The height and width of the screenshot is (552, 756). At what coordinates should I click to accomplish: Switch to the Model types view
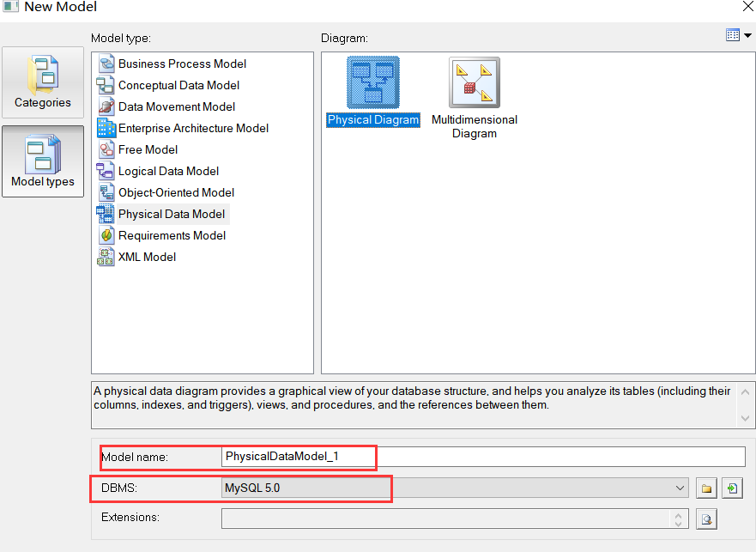click(42, 161)
